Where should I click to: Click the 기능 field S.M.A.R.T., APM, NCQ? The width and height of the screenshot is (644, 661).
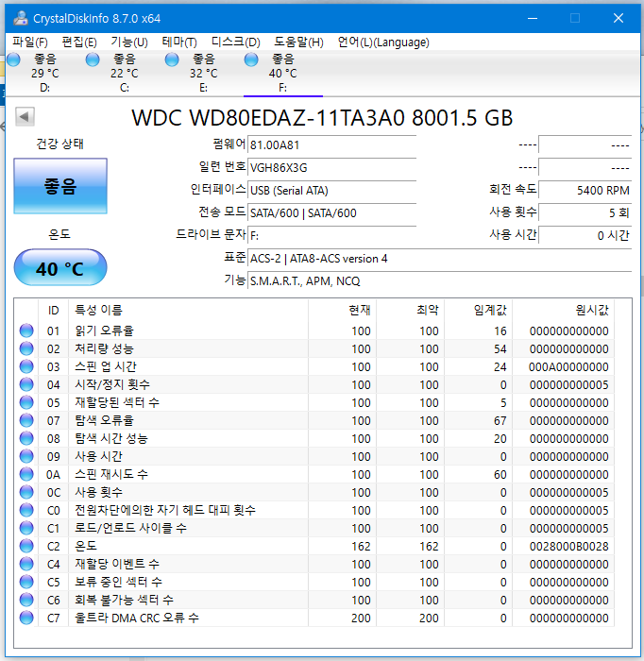[x=440, y=280]
